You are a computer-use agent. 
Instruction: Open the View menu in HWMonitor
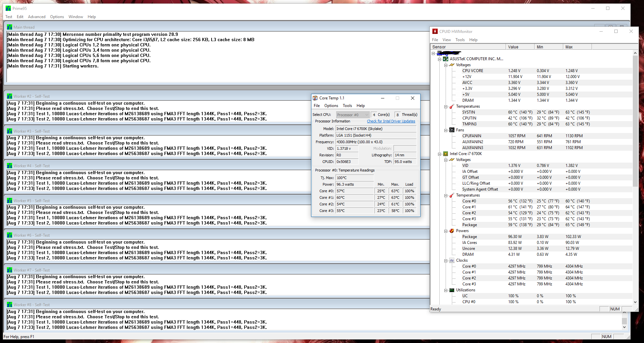(447, 40)
